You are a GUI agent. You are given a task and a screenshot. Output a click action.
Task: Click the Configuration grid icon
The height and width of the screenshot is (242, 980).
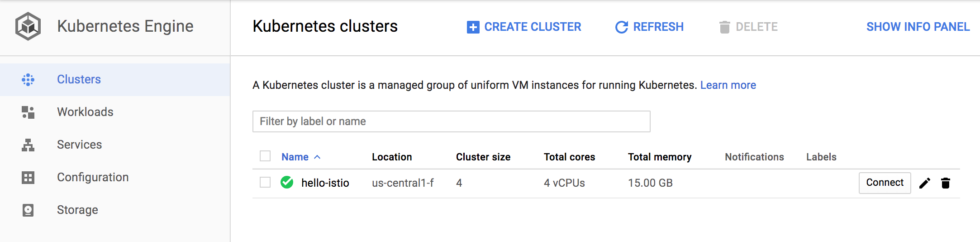tap(28, 178)
